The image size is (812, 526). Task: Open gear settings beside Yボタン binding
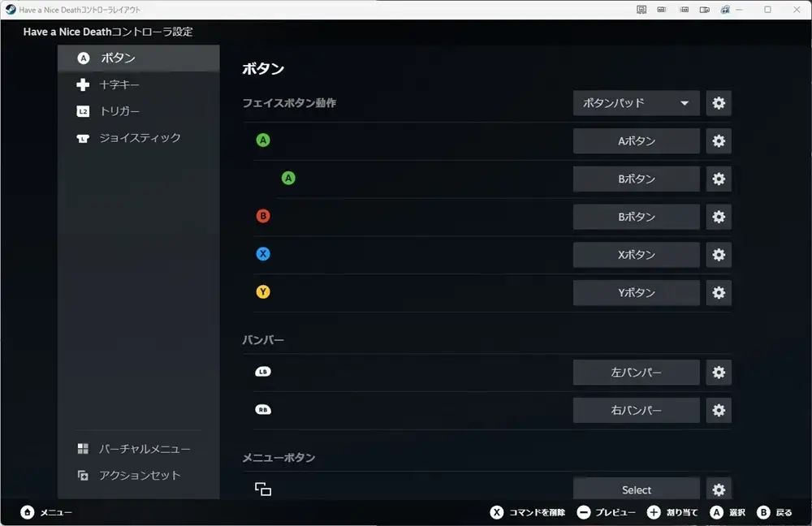(719, 292)
